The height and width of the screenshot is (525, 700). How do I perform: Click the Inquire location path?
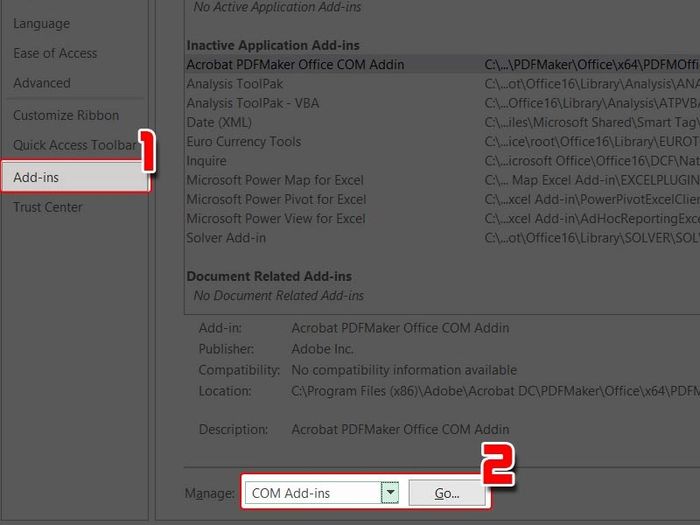(592, 161)
